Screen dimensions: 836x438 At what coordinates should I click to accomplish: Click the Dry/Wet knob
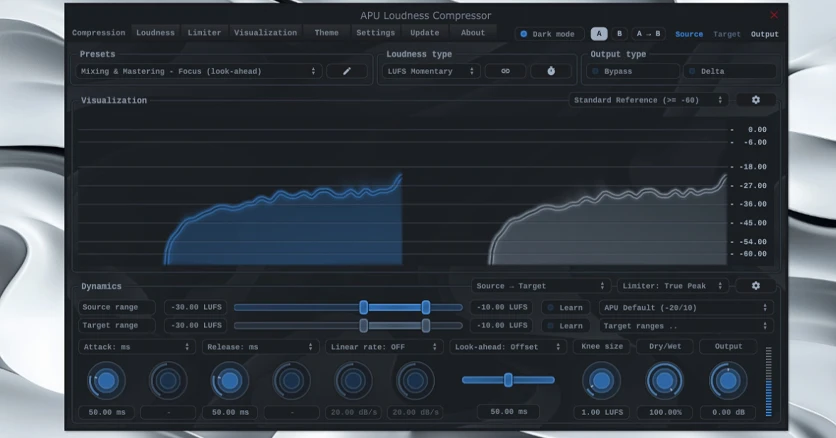pyautogui.click(x=665, y=381)
